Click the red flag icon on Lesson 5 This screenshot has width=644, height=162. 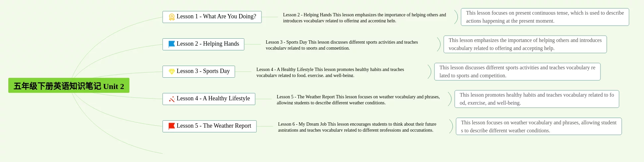coord(172,126)
